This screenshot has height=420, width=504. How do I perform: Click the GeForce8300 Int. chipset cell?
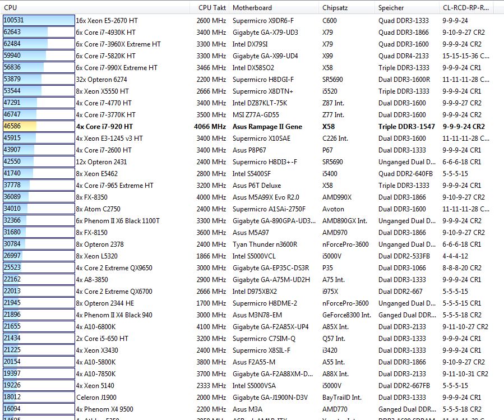(346, 315)
